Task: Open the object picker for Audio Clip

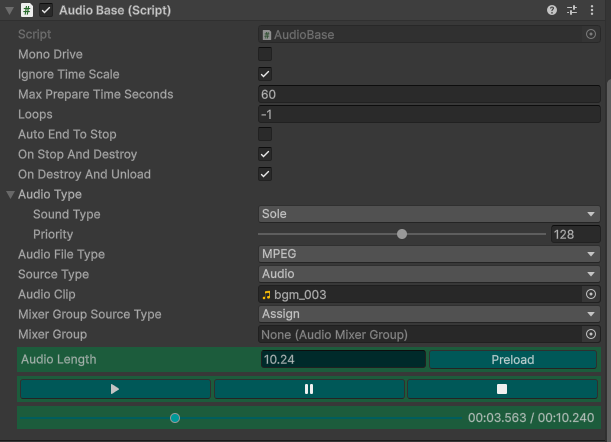Action: click(x=591, y=294)
